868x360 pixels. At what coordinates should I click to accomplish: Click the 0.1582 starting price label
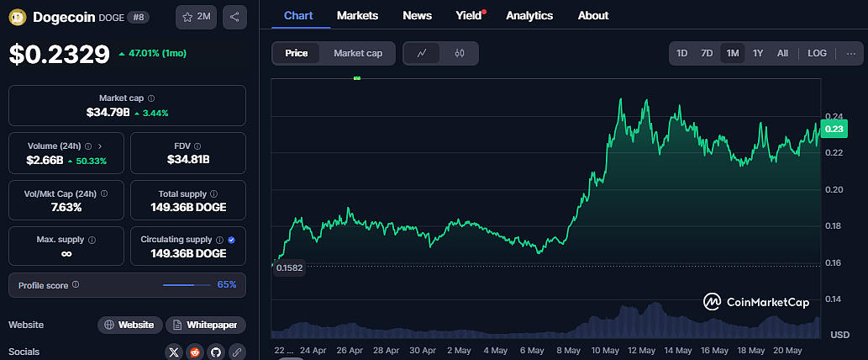(x=289, y=267)
